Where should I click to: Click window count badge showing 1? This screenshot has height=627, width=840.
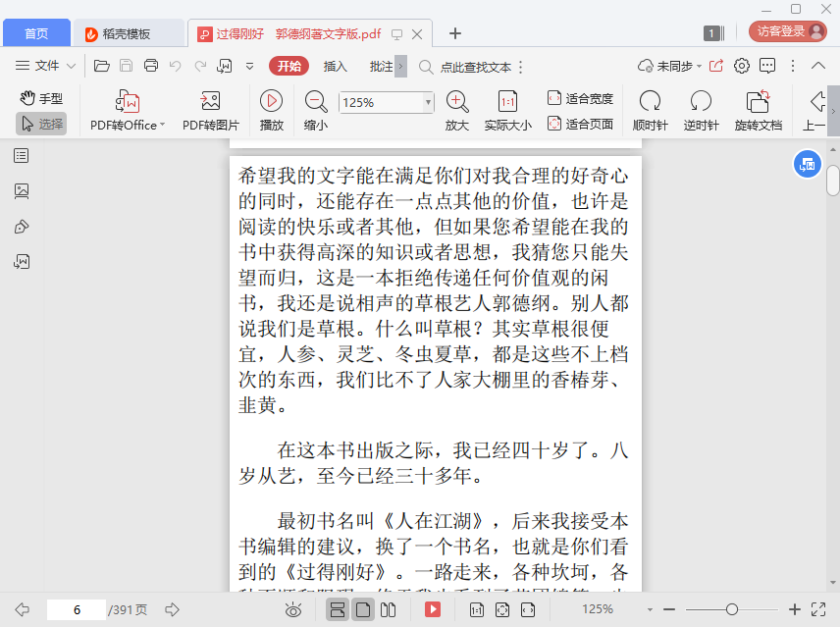click(713, 33)
